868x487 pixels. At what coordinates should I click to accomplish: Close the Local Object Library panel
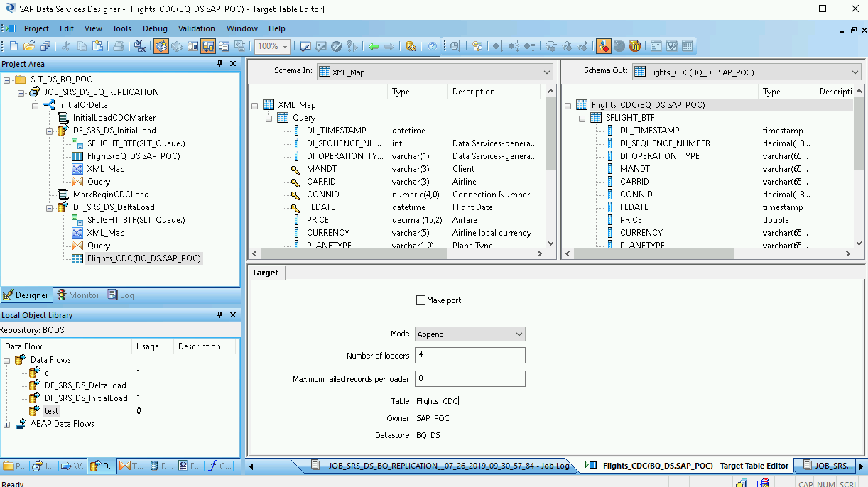coord(232,315)
